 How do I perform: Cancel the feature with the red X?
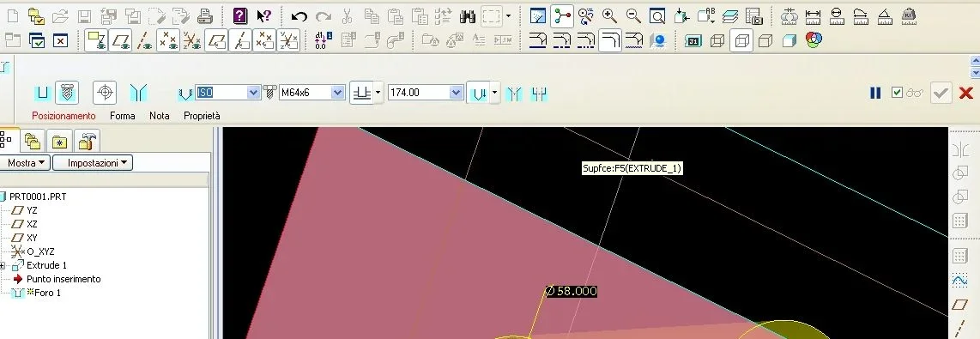965,93
